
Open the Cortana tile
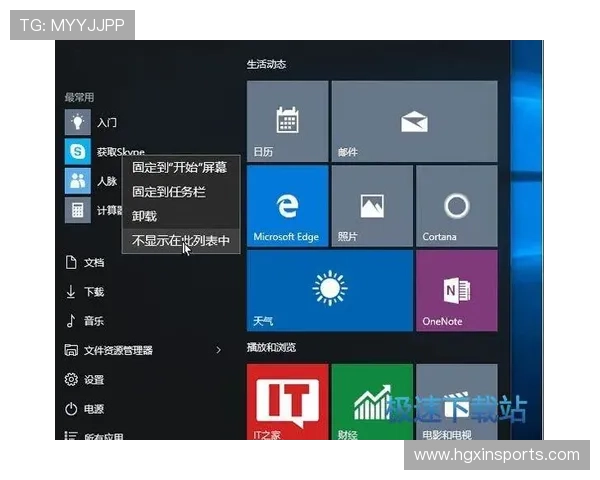click(x=456, y=206)
